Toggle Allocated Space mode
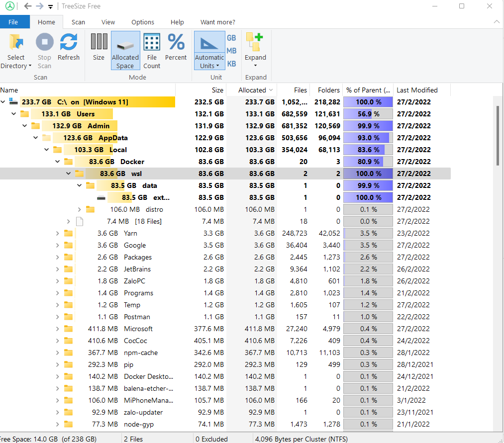 coord(125,51)
